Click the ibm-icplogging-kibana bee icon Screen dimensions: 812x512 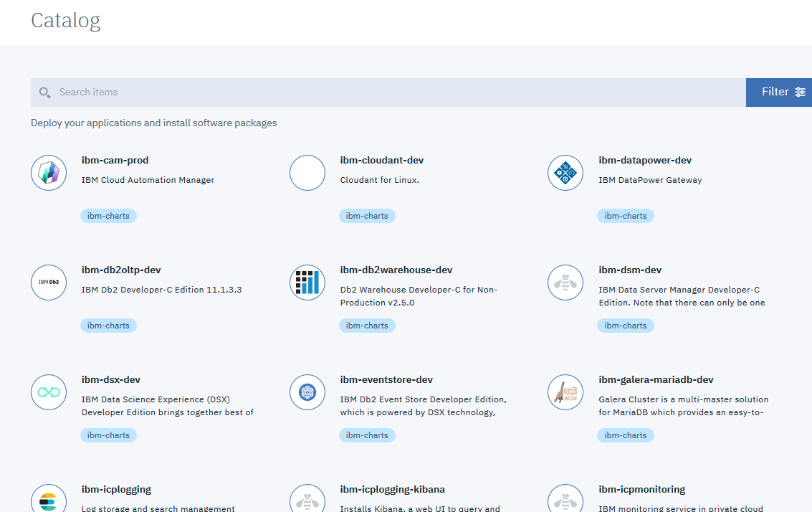307,498
